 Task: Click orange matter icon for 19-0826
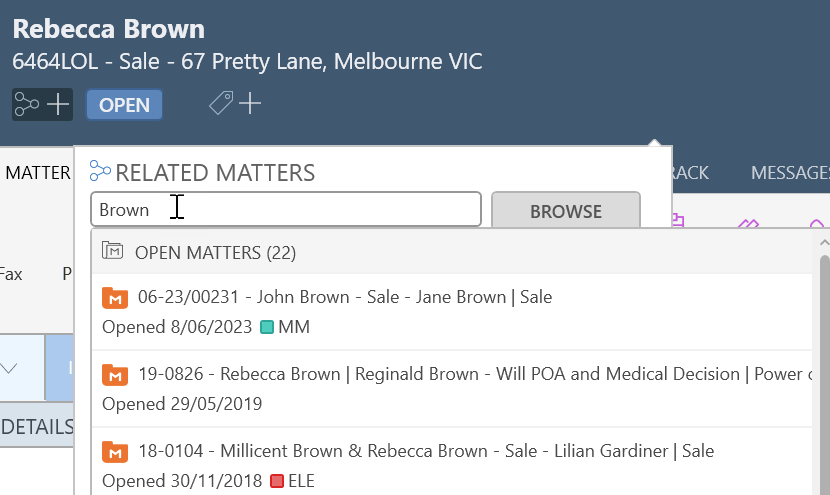pyautogui.click(x=115, y=375)
